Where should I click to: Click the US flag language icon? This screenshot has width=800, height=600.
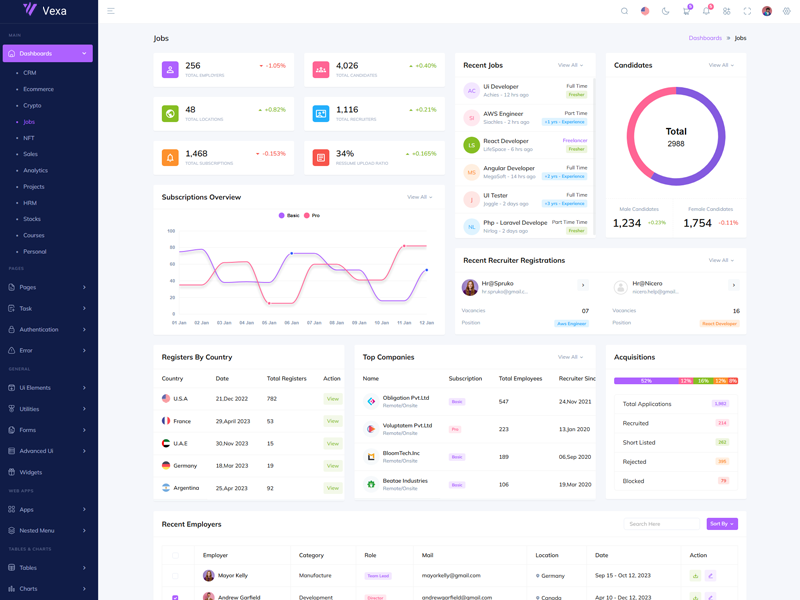coord(645,11)
